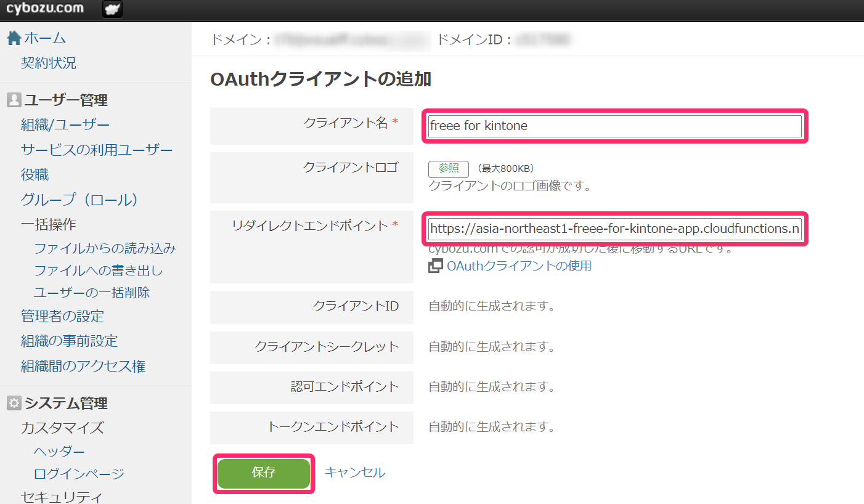Click the トークンエンドポイント label
Viewport: 864px width, 504px height.
pos(333,426)
